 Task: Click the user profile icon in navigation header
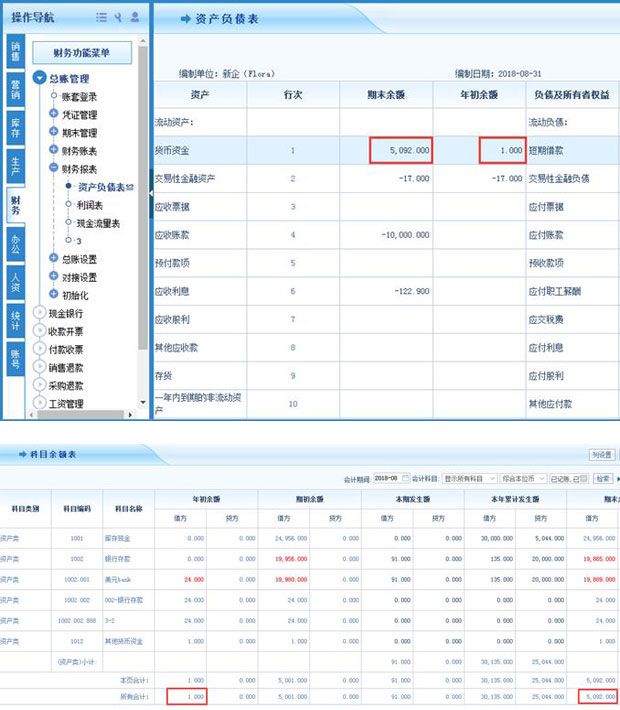pos(135,17)
